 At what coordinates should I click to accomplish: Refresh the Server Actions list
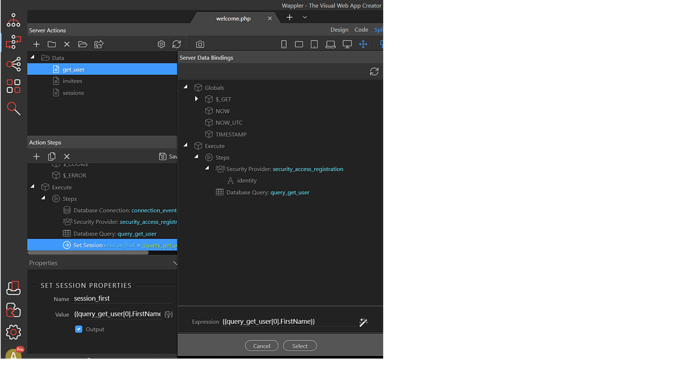point(176,44)
